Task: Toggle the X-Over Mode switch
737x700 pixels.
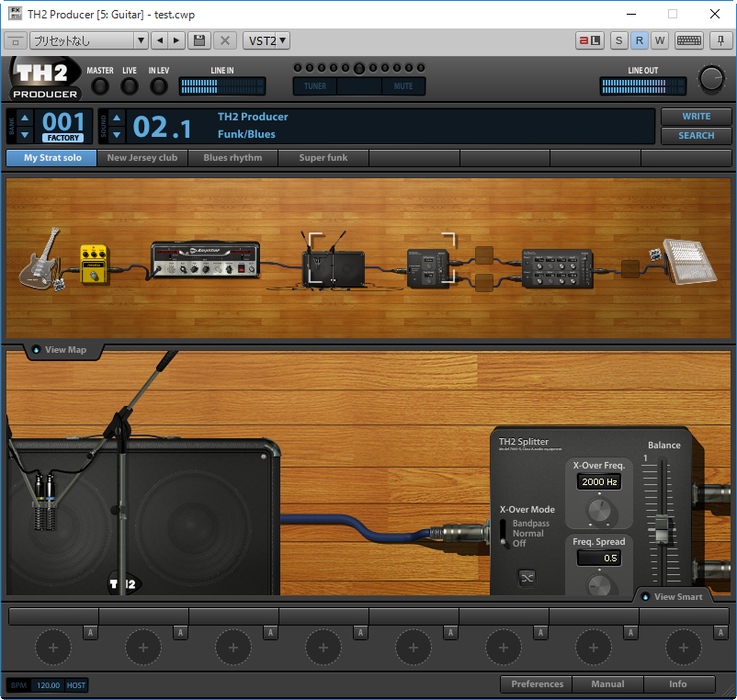Action: (504, 533)
